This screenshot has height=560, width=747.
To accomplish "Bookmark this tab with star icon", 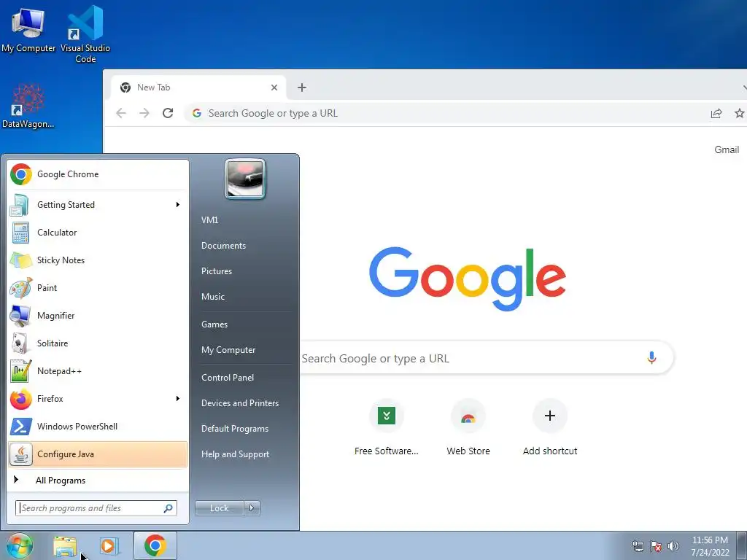I will coord(740,113).
